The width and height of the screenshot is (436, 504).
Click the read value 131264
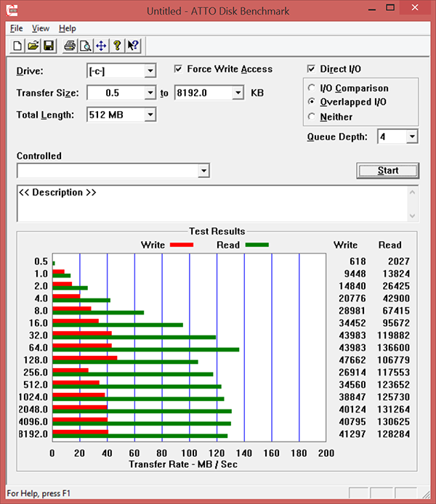(393, 409)
